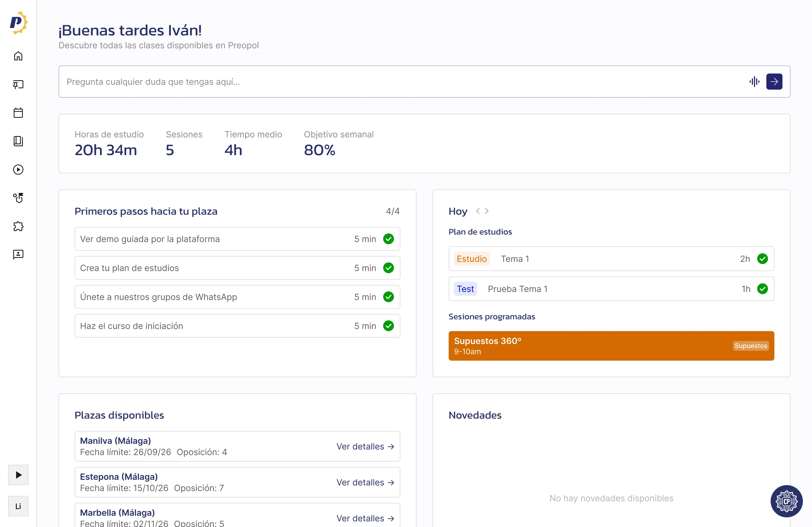The image size is (812, 527).
Task: Select the Únete a nuestros grupos de WhatsApp step
Action: pyautogui.click(x=237, y=297)
